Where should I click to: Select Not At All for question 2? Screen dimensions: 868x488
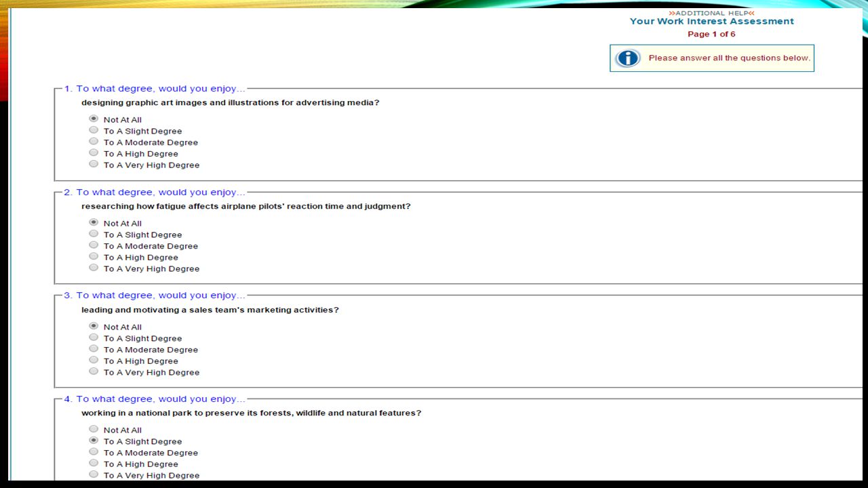[94, 222]
